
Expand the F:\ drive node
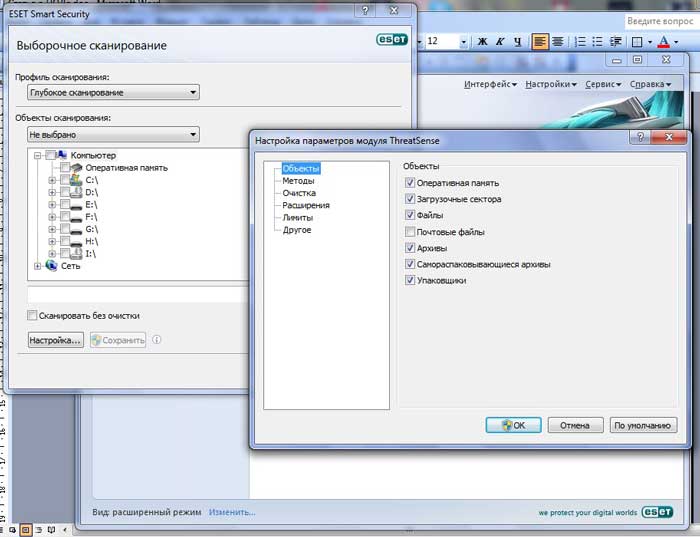coord(52,217)
